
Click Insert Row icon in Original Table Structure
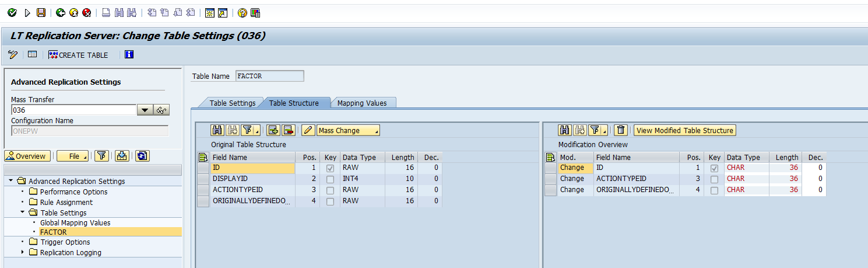pyautogui.click(x=273, y=130)
